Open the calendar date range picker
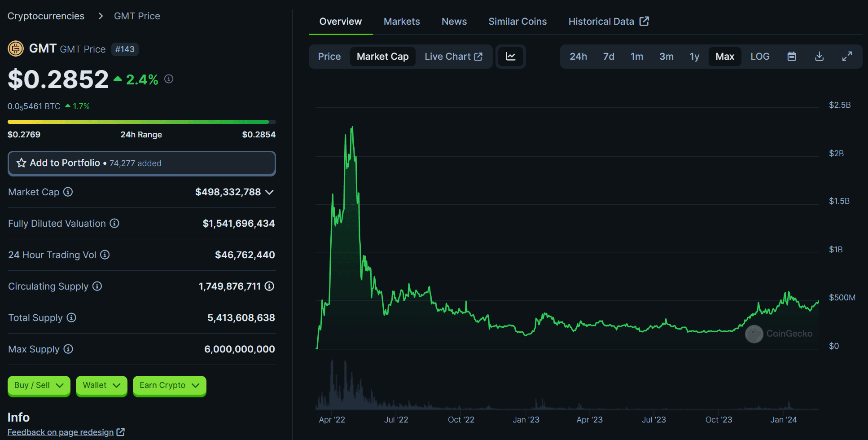 792,57
